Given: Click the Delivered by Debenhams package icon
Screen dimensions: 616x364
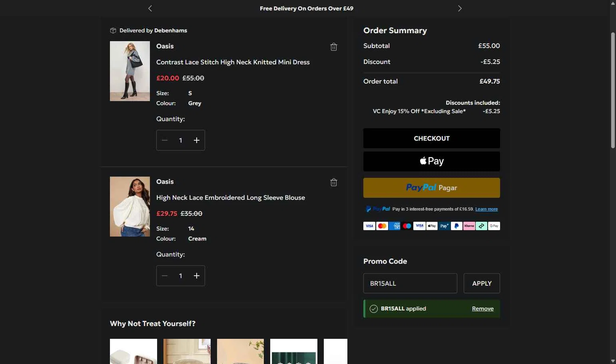Looking at the screenshot, I should pyautogui.click(x=113, y=31).
